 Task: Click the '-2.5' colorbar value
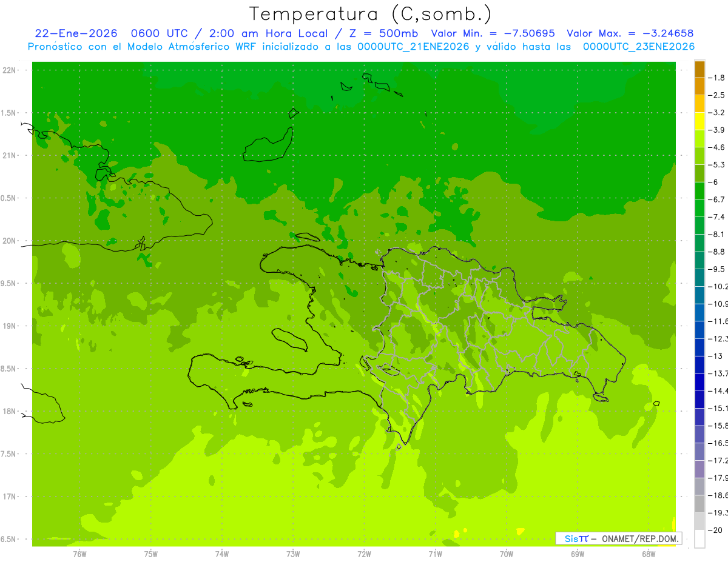point(717,95)
